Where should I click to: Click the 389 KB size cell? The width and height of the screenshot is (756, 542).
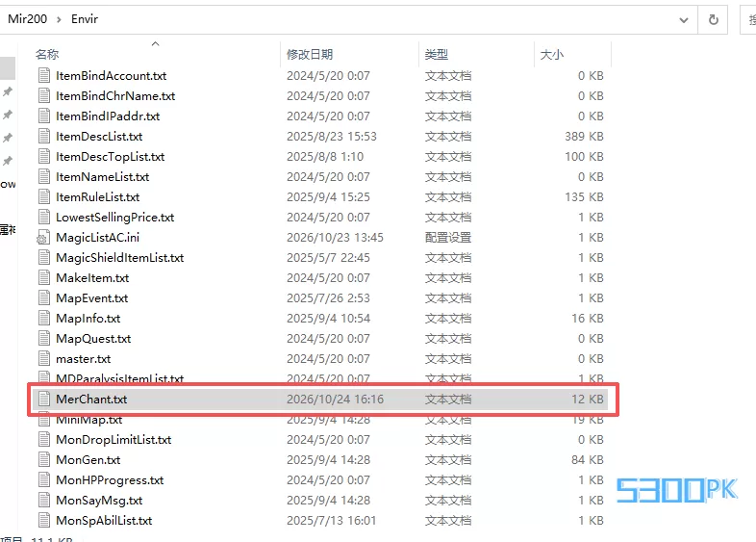(585, 137)
